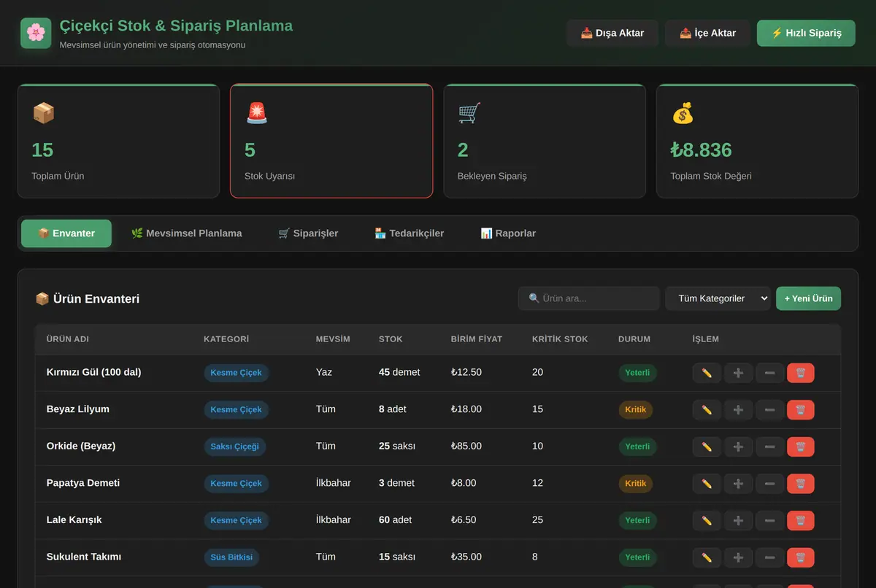This screenshot has height=588, width=876.
Task: Click the Kritik badge for Beyaz Lilyum
Action: click(x=636, y=410)
